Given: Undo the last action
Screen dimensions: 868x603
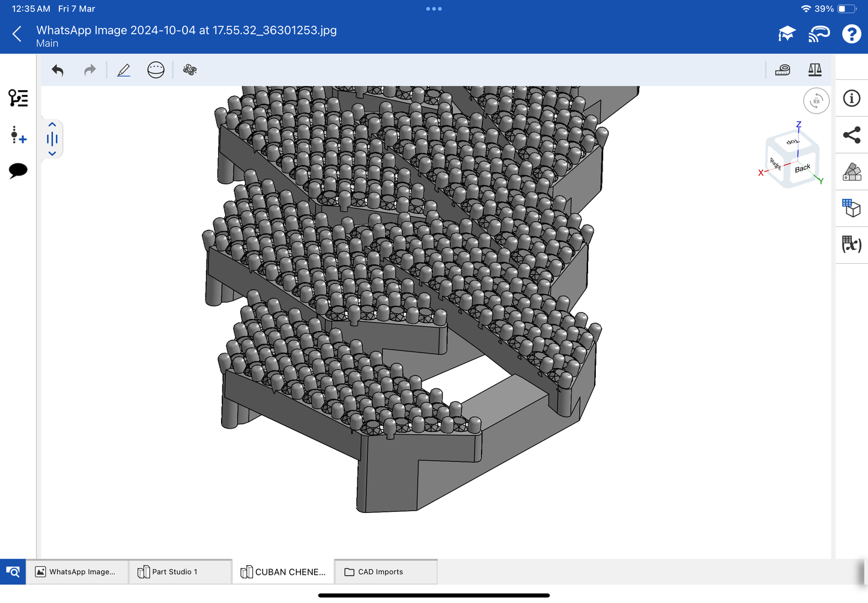Looking at the screenshot, I should coord(58,70).
